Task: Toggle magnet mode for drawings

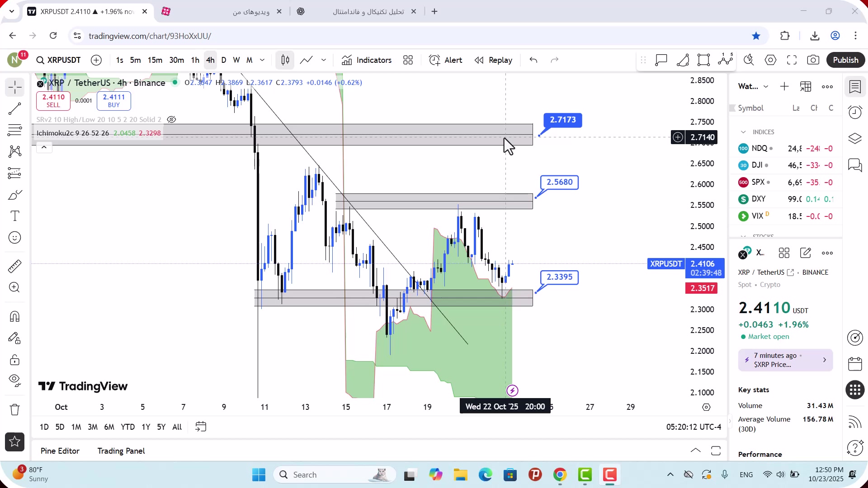Action: 15,316
